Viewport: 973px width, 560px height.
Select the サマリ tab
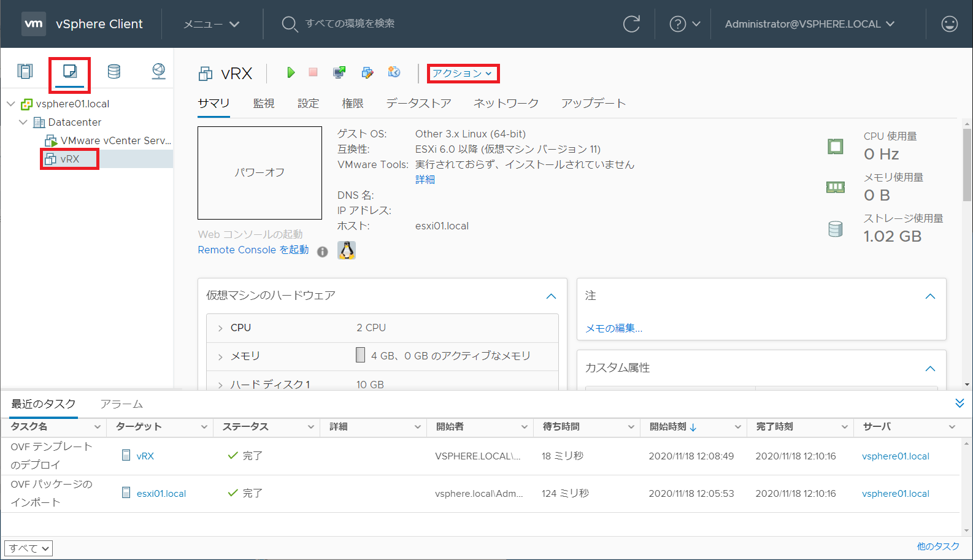(x=213, y=103)
